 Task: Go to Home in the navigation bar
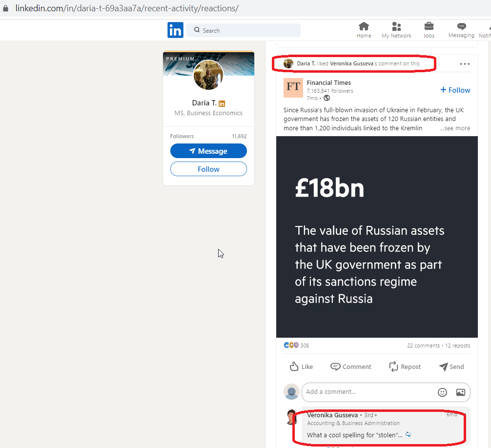pyautogui.click(x=364, y=30)
